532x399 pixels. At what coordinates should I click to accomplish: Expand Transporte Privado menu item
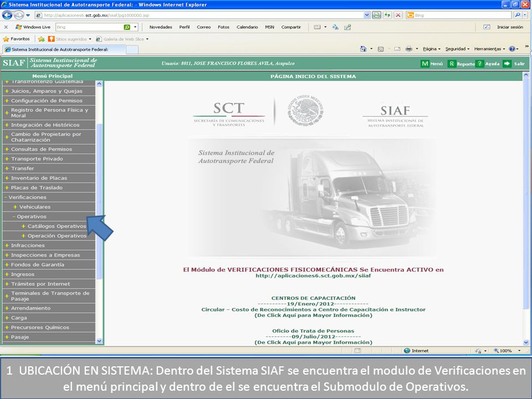[49, 159]
